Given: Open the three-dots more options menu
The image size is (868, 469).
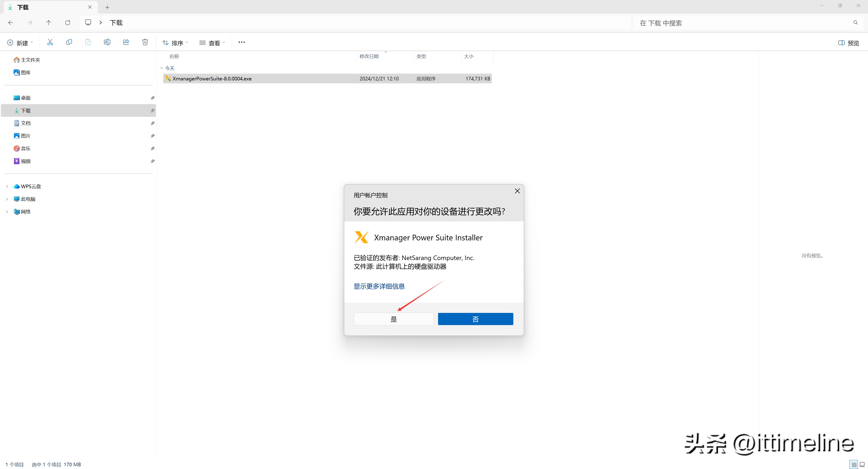Looking at the screenshot, I should pos(242,42).
